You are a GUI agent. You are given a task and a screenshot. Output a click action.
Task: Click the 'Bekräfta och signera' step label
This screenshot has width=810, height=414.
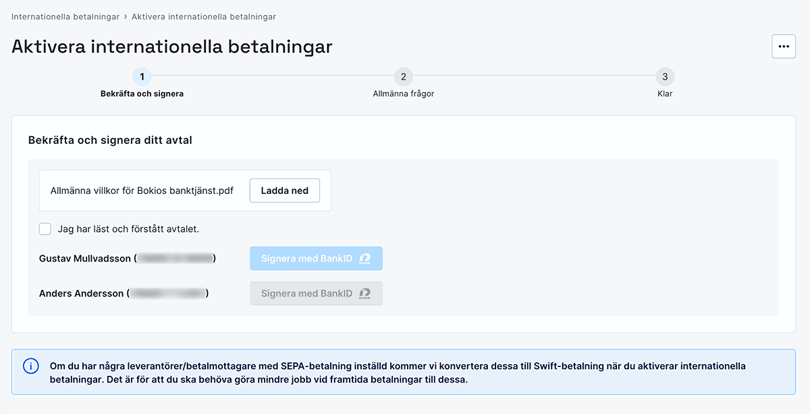coord(142,94)
